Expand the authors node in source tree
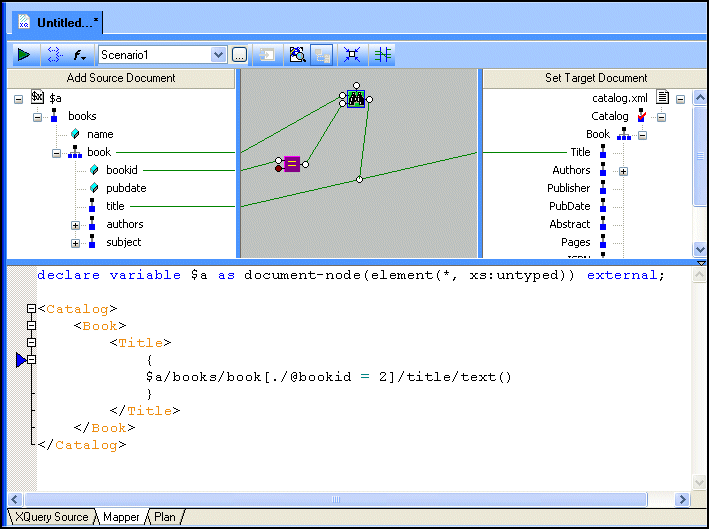 coord(75,225)
